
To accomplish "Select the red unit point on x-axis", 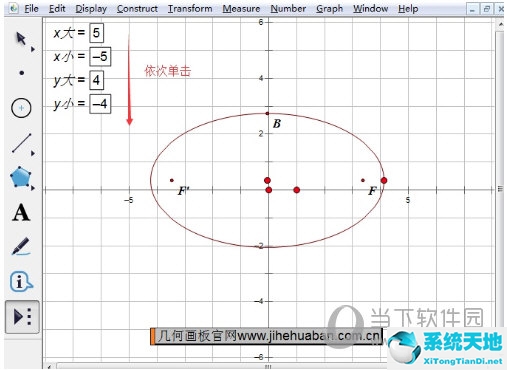I will [x=297, y=190].
